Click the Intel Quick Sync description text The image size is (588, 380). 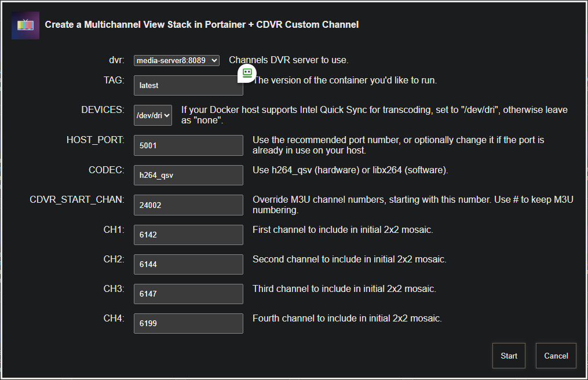tap(374, 115)
